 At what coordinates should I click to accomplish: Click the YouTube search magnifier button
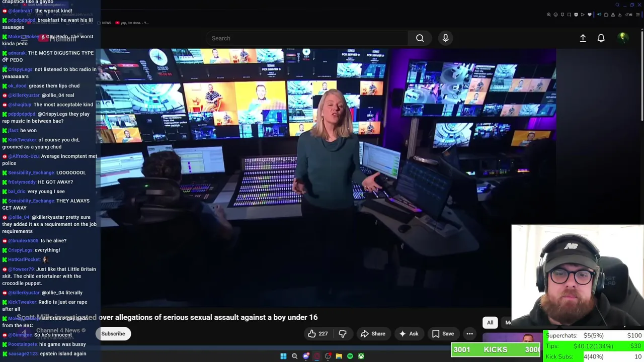(x=420, y=38)
